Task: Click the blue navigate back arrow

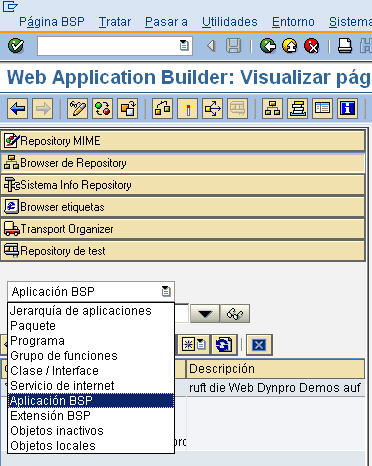Action: (x=18, y=108)
